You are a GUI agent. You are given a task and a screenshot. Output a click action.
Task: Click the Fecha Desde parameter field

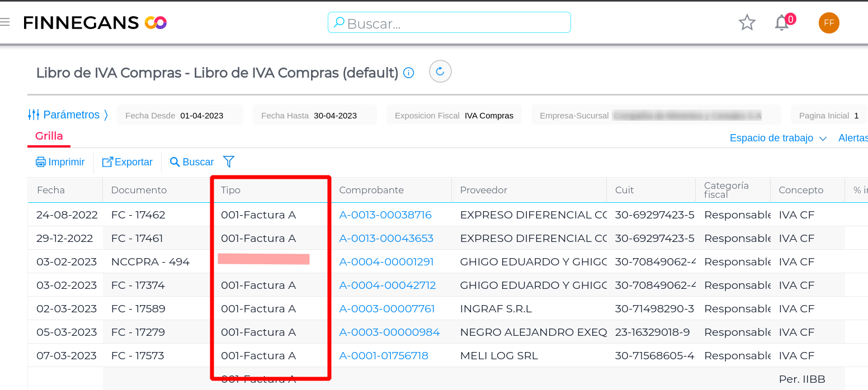[x=180, y=116]
